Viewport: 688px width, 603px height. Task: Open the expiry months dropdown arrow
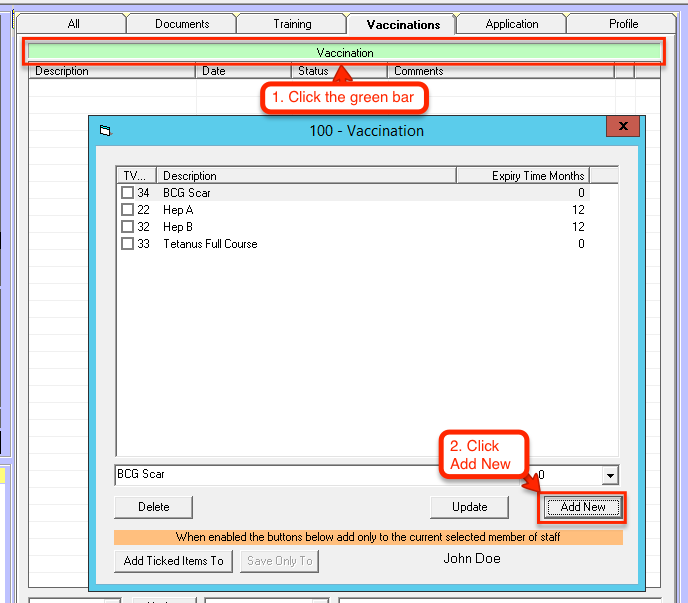click(x=610, y=476)
